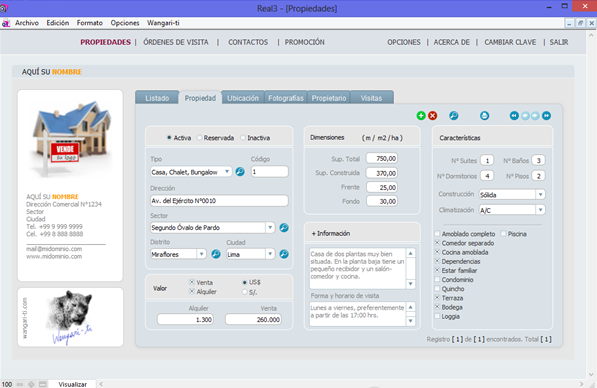
Task: Click the lookup icon beside Ciudad
Action: (284, 254)
